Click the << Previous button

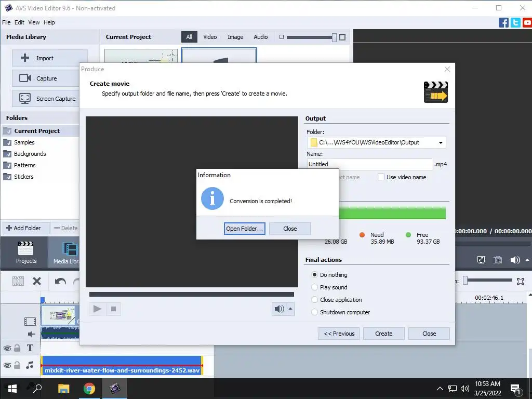(339, 334)
